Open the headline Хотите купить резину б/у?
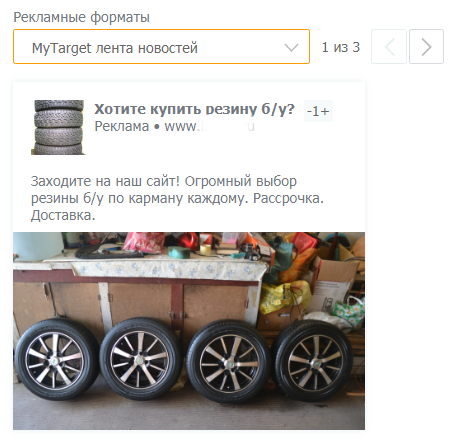The image size is (449, 443). pyautogui.click(x=194, y=109)
